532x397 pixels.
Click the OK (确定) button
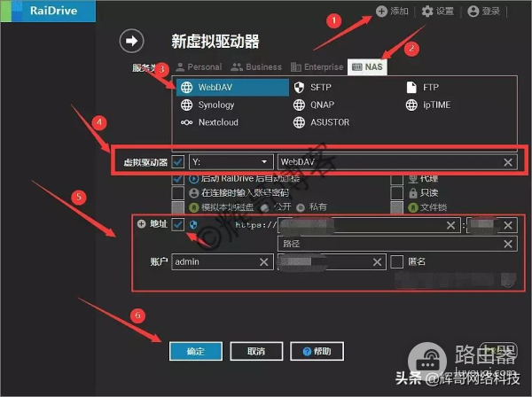196,351
